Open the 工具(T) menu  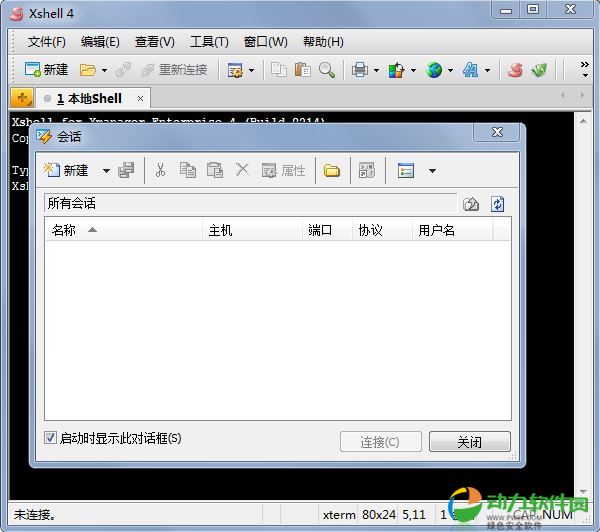[x=209, y=42]
